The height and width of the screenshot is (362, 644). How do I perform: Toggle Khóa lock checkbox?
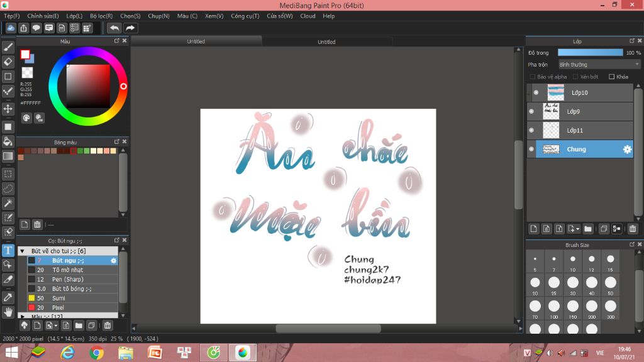pyautogui.click(x=611, y=77)
